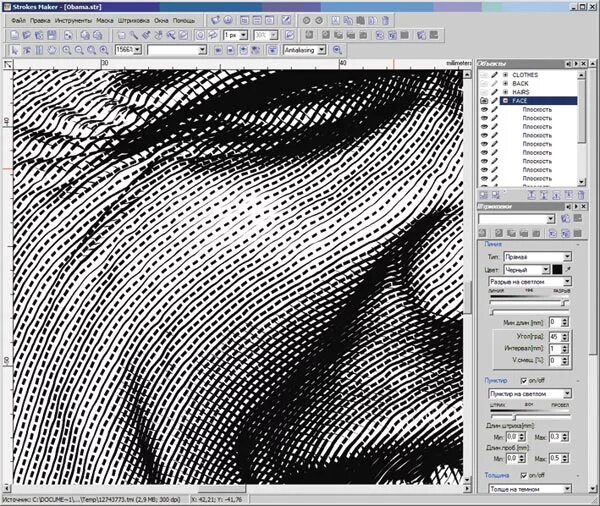Open the Штриховка menu
The width and height of the screenshot is (600, 506).
(134, 21)
